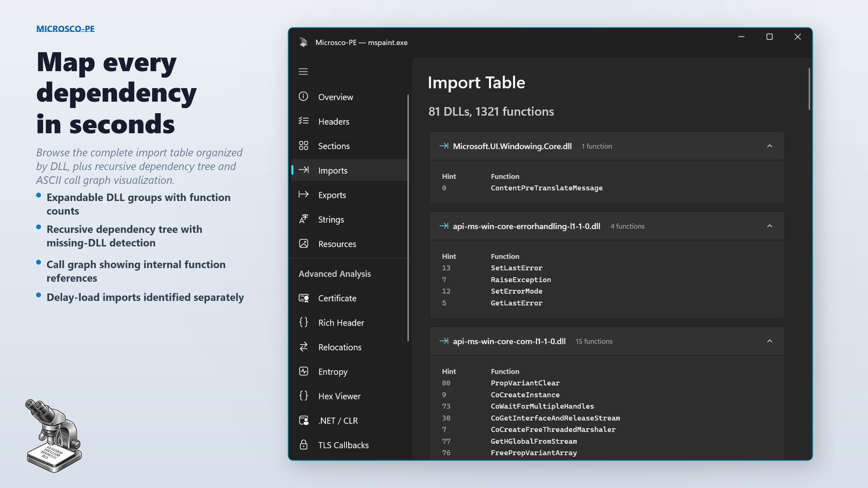The image size is (868, 488).
Task: Select the Strings icon in sidebar
Action: click(x=303, y=219)
